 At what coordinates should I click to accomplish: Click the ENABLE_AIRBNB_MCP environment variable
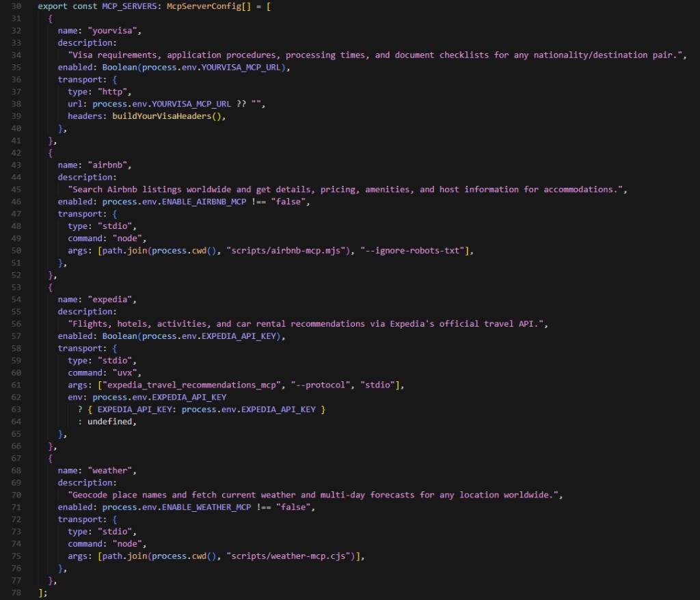204,202
